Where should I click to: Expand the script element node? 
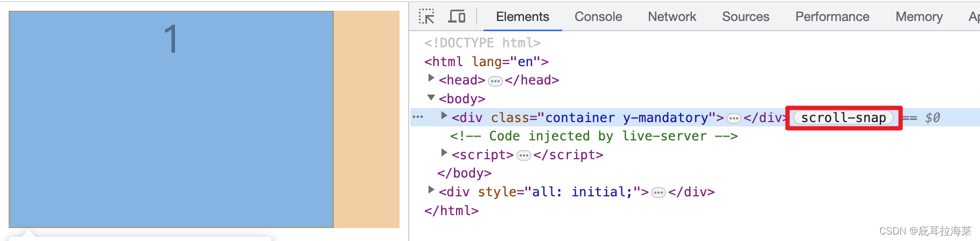[x=444, y=153]
